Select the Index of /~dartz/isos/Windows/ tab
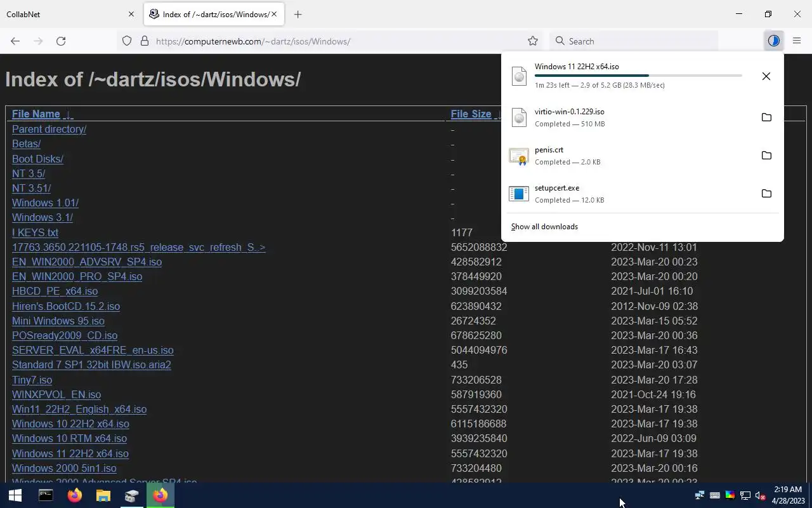Screen dimensions: 812x508 pos(214,14)
